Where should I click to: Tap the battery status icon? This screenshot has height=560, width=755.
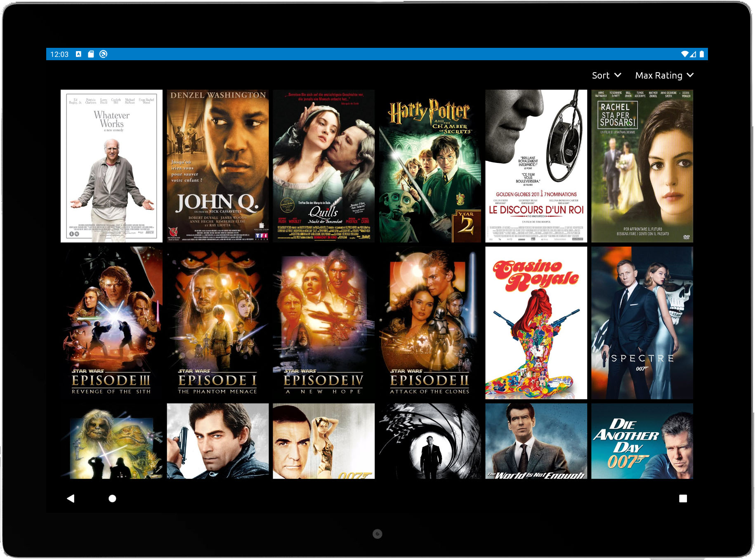pos(702,54)
